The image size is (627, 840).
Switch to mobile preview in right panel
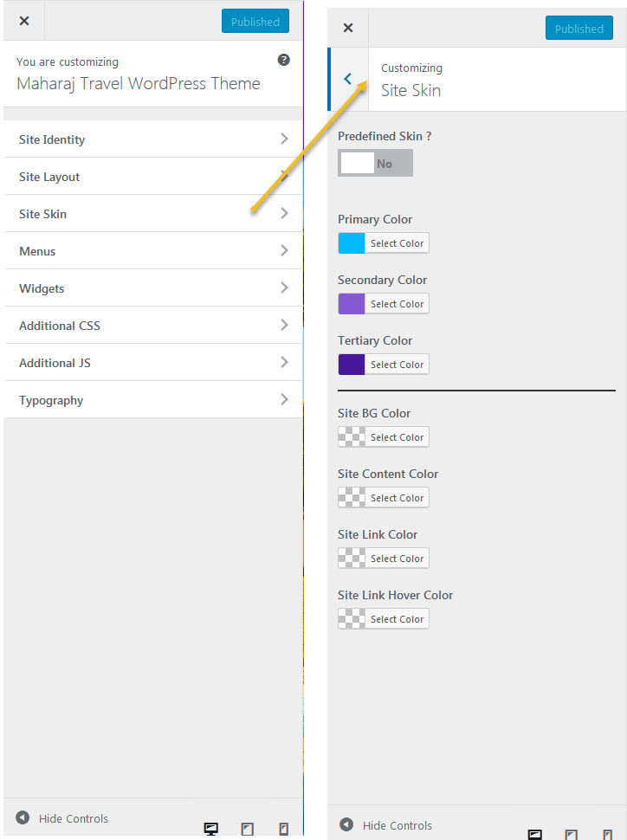click(x=608, y=834)
